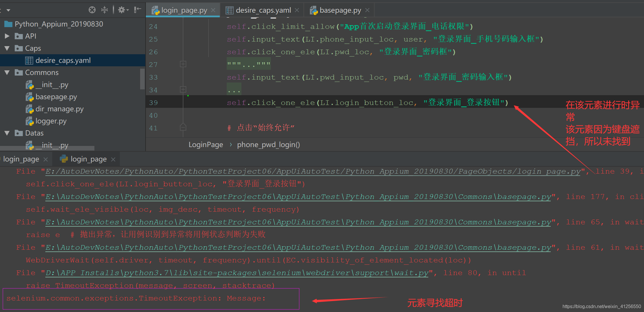Click the locate/scroll-from-source target icon

(x=92, y=10)
